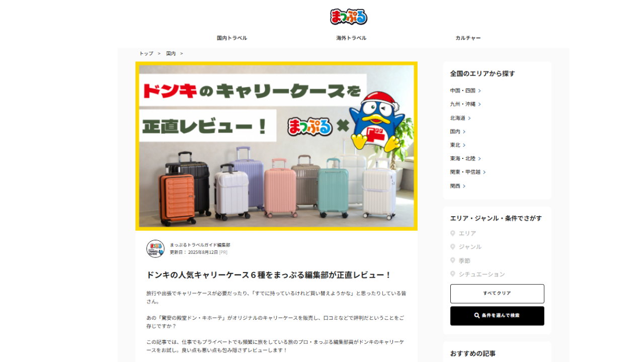Expand the 九州・沖縄 area chevron

point(479,105)
